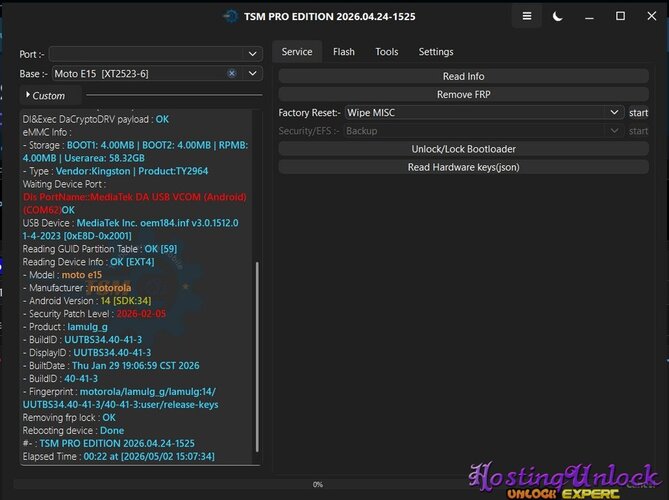Image resolution: width=669 pixels, height=500 pixels.
Task: Click the Fingerprint 'motorola/lamulg_g/lamulg:14/' text
Action: pyautogui.click(x=148, y=392)
